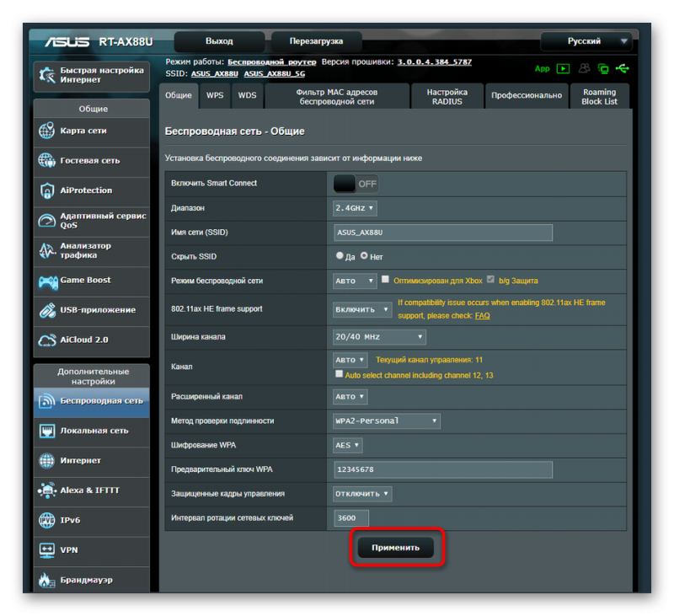Click the key rotation interval 3600 field

(x=351, y=518)
